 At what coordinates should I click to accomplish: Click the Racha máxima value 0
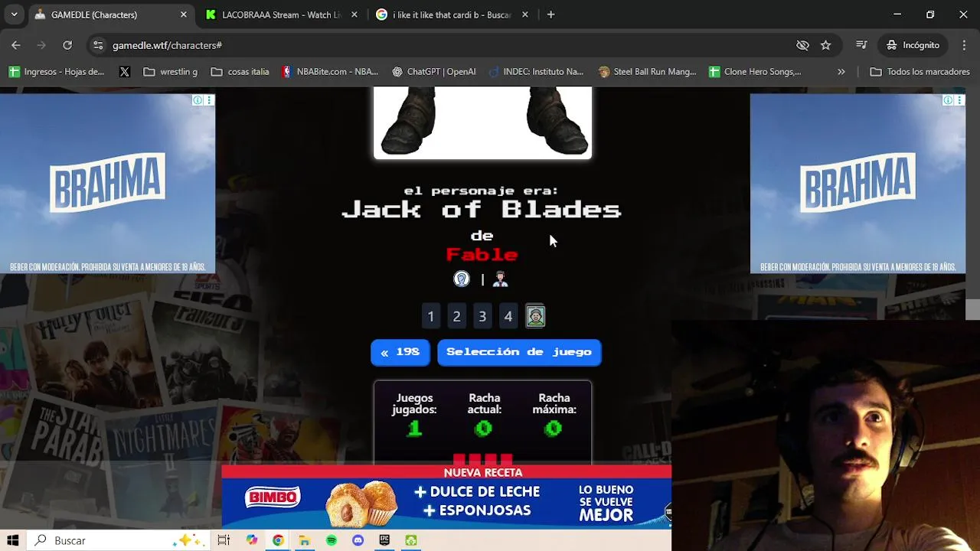pos(553,429)
